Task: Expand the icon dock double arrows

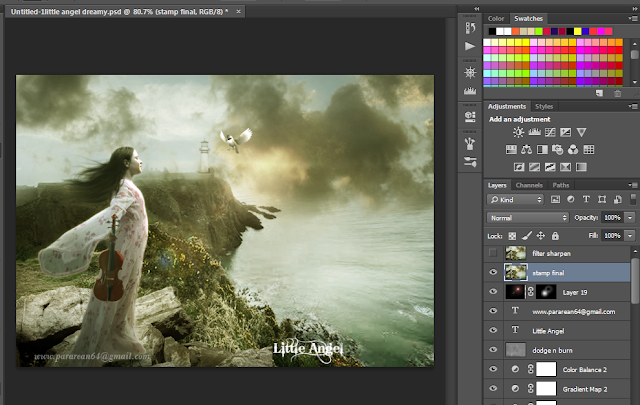Action: (476, 8)
